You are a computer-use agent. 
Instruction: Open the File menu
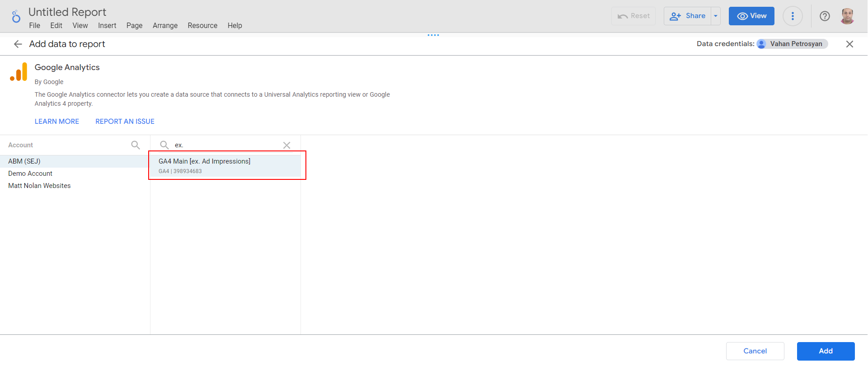[34, 26]
